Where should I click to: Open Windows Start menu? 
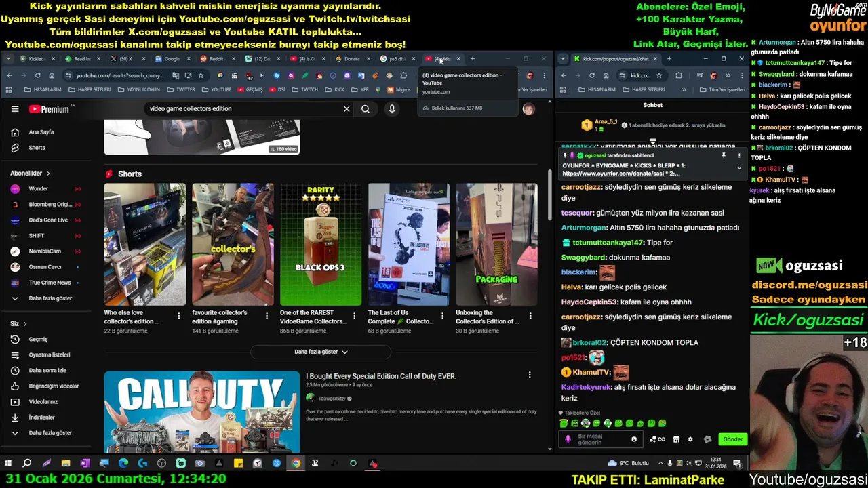pos(8,464)
